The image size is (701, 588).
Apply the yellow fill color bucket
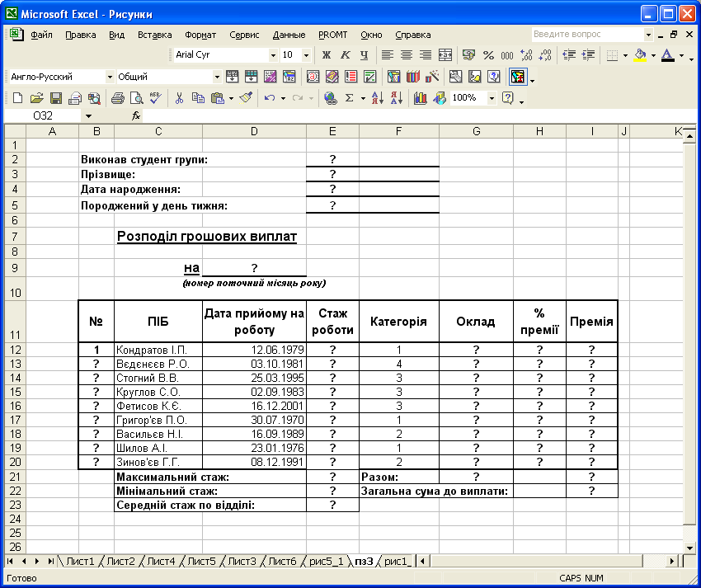click(640, 55)
